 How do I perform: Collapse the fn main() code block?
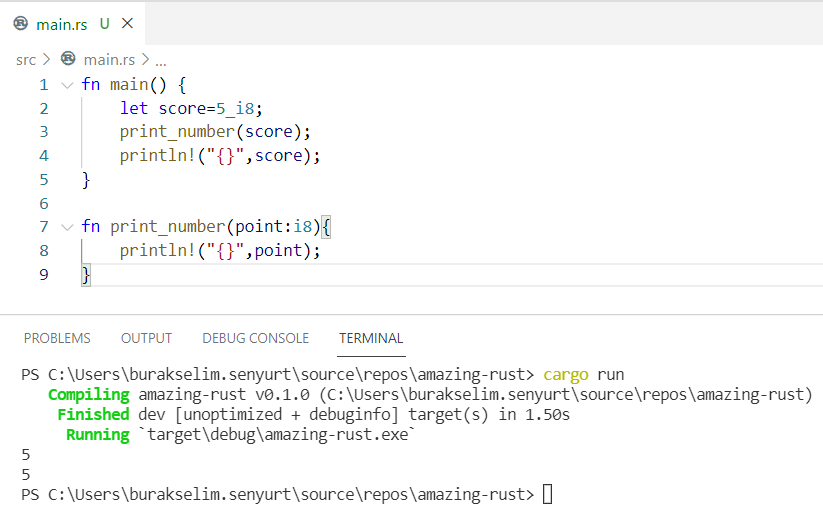coord(66,85)
